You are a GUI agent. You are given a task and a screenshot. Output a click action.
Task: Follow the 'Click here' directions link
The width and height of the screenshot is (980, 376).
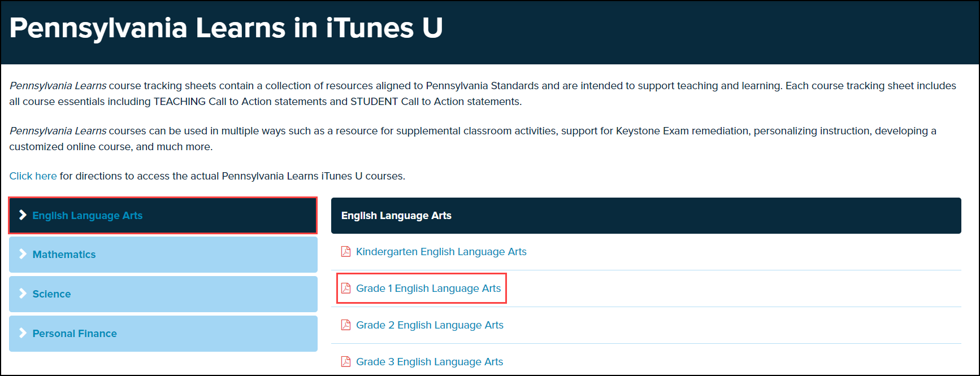tap(33, 176)
